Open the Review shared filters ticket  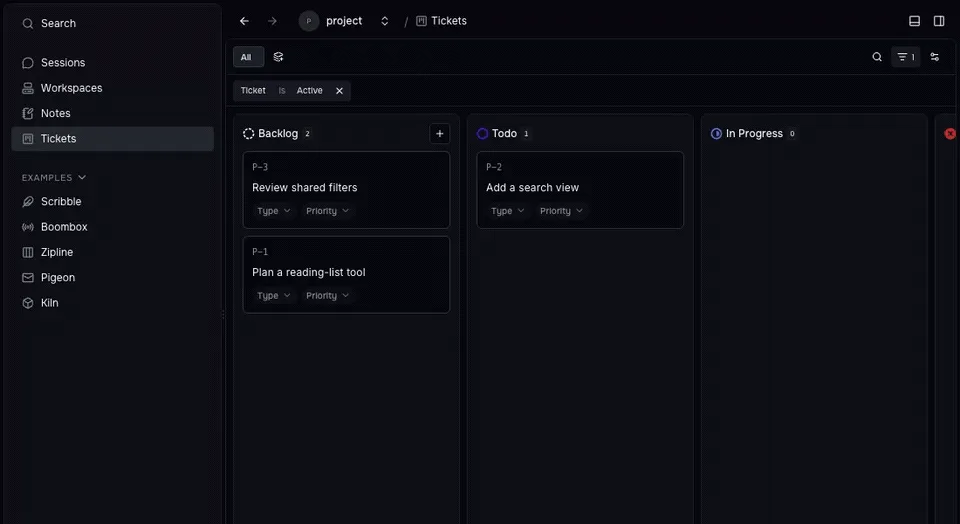point(347,190)
